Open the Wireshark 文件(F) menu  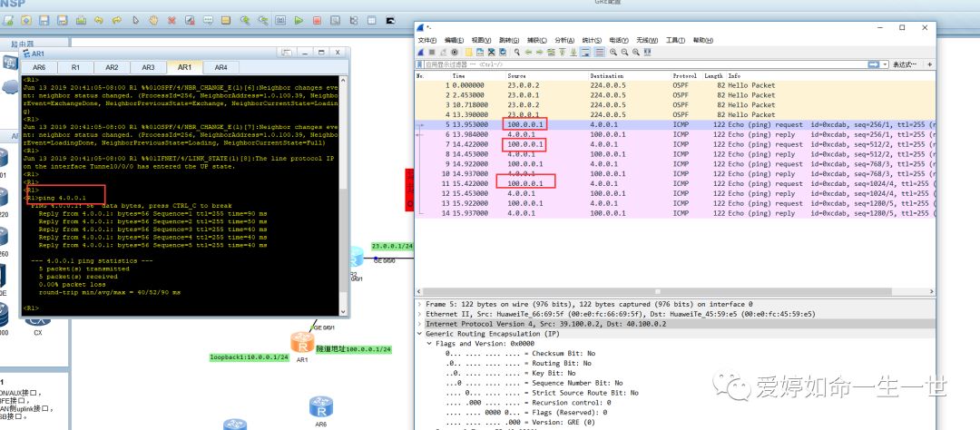(427, 40)
